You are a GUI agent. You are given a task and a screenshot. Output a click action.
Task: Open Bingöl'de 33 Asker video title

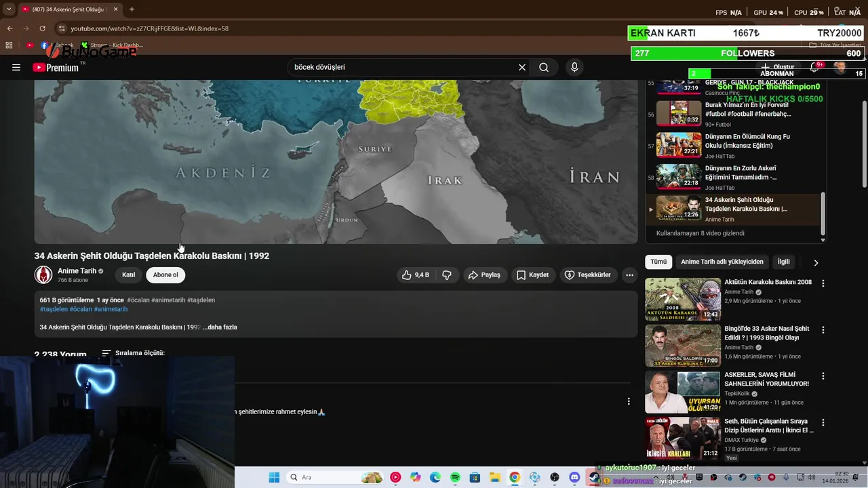pyautogui.click(x=766, y=333)
